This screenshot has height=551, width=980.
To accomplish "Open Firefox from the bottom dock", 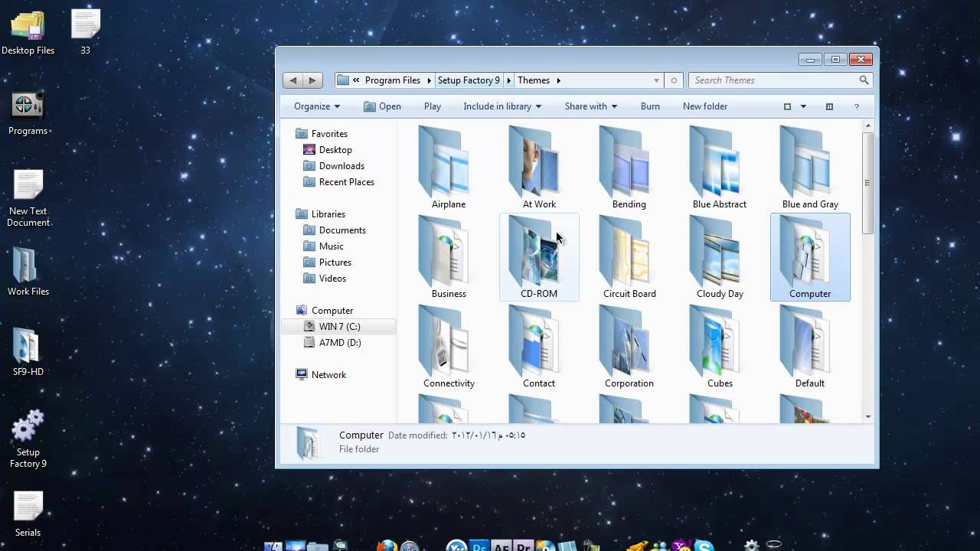I will (387, 546).
